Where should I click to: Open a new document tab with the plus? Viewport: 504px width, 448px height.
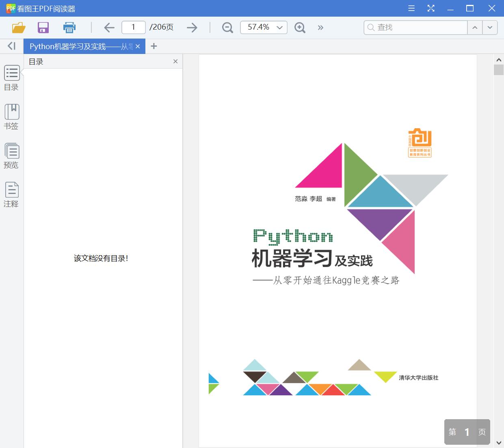[x=154, y=46]
